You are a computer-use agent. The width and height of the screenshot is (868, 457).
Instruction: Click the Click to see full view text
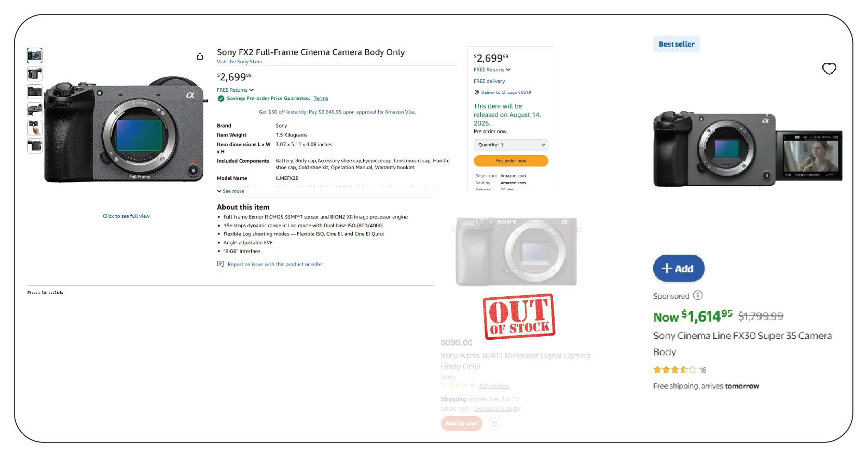click(126, 216)
